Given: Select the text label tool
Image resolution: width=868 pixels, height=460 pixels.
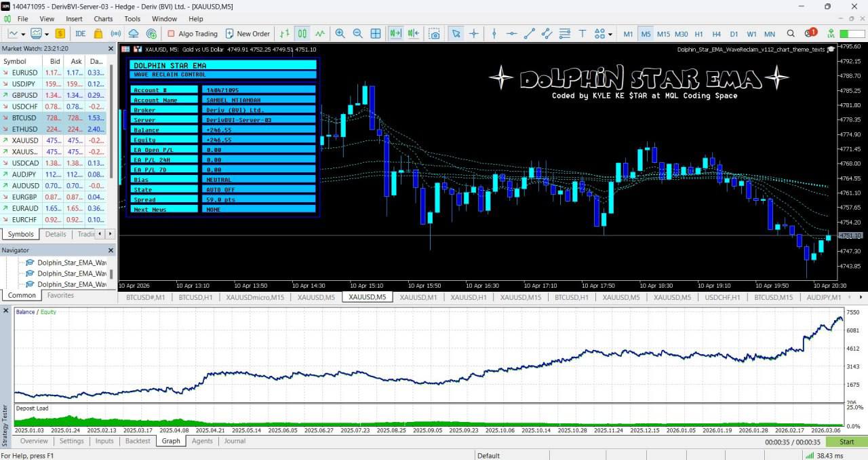Looking at the screenshot, I should click(582, 33).
